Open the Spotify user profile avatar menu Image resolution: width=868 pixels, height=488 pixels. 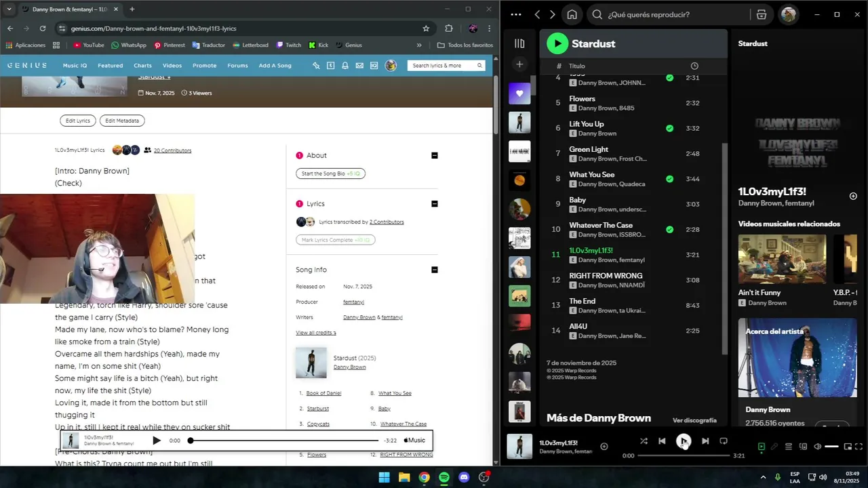point(789,14)
